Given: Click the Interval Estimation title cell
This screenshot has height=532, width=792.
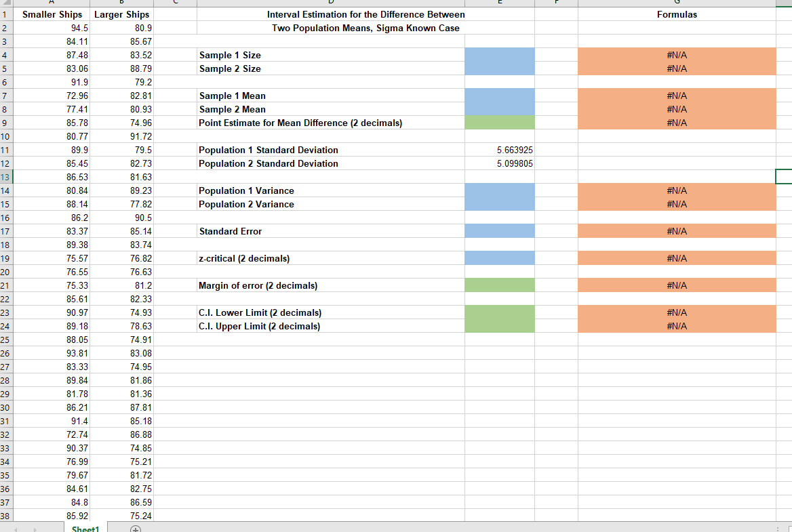Looking at the screenshot, I should (x=365, y=15).
